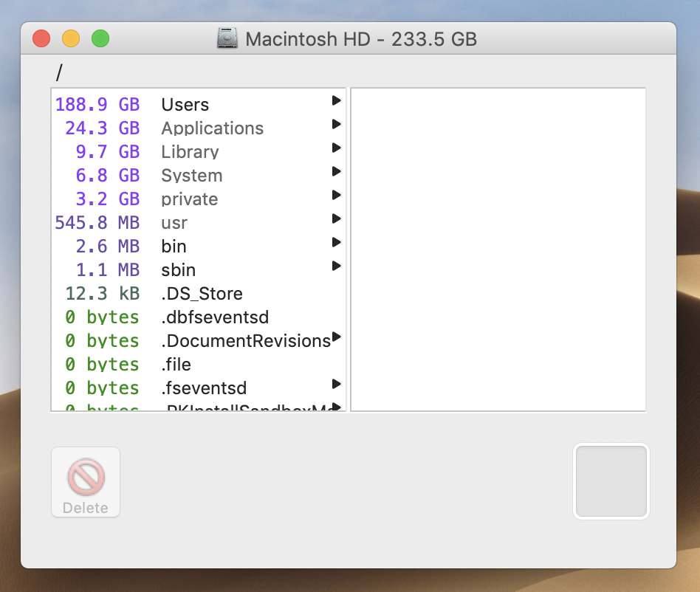700x592 pixels.
Task: Select the .file entry name
Action: 176,365
